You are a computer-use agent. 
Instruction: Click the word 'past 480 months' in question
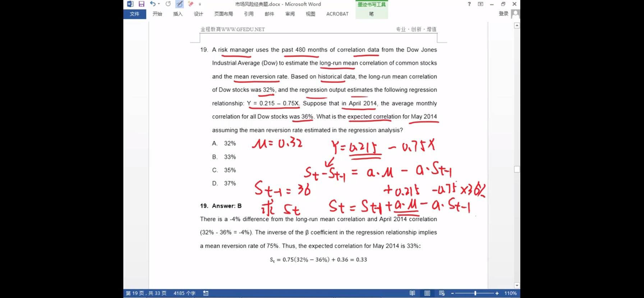(304, 50)
